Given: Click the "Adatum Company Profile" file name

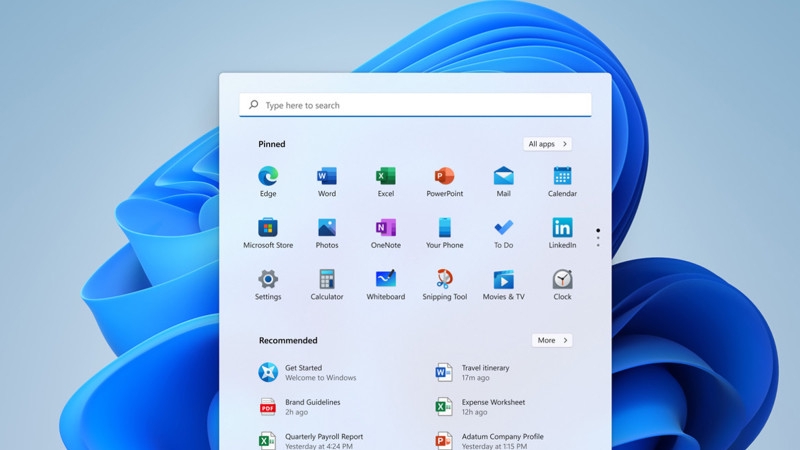Looking at the screenshot, I should (x=503, y=436).
